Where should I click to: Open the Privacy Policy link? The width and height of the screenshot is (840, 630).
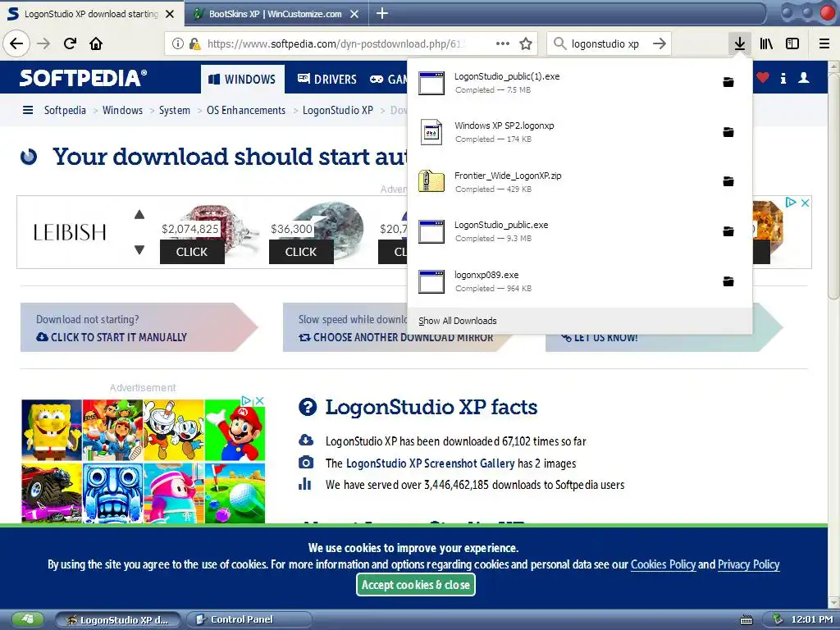point(748,564)
